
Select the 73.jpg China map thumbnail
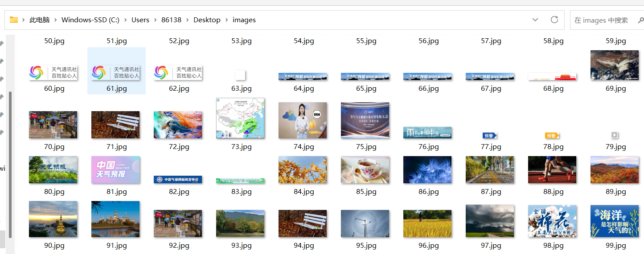pyautogui.click(x=240, y=118)
